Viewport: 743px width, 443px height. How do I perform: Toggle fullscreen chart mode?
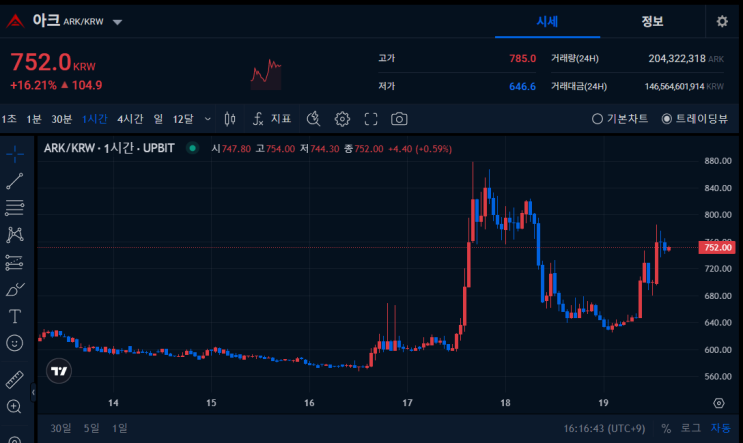(x=371, y=119)
